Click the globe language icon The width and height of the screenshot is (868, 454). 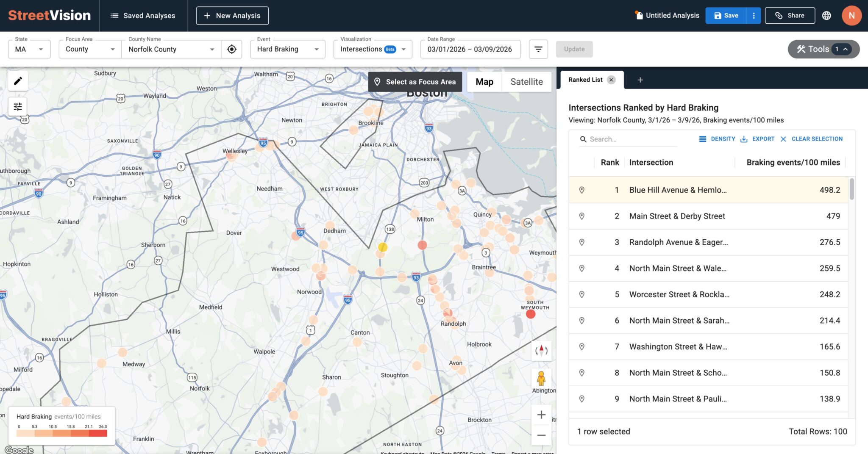826,16
